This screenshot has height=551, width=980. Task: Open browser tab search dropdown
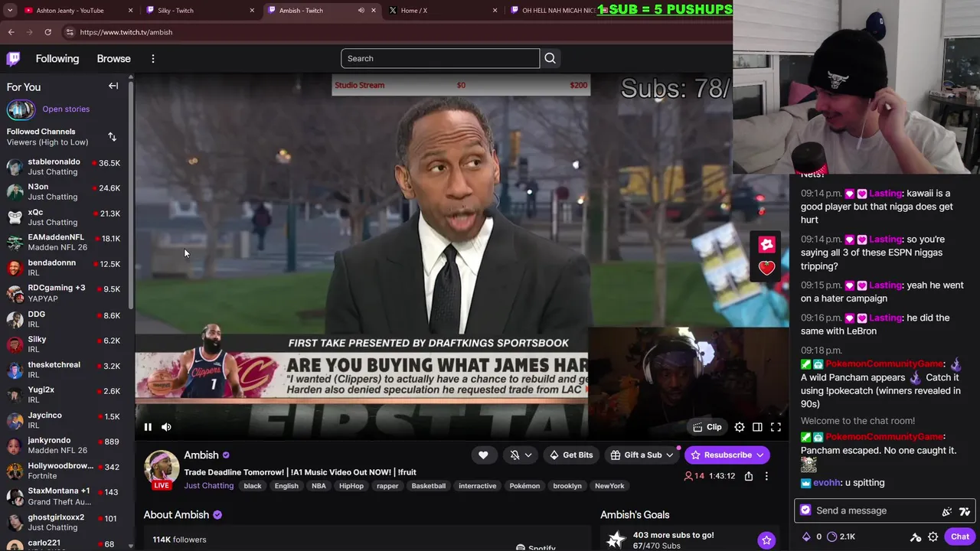pos(10,11)
